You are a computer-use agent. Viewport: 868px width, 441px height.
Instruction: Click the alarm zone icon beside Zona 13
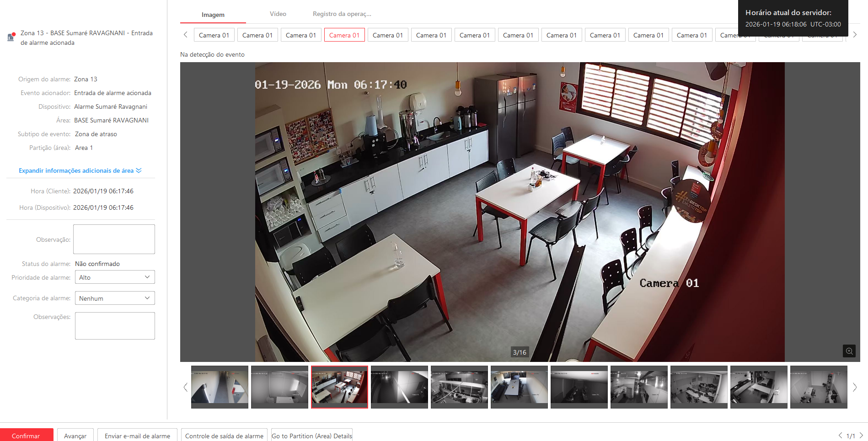11,37
